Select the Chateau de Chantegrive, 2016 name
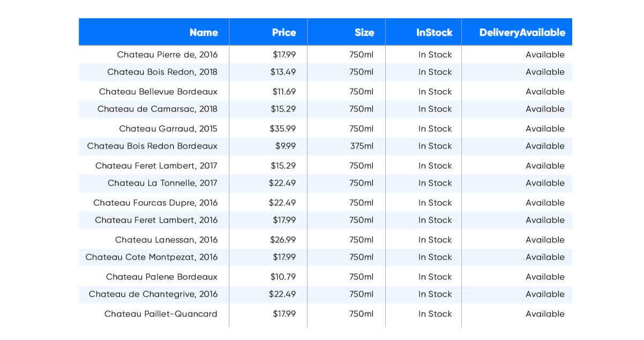 pos(153,294)
